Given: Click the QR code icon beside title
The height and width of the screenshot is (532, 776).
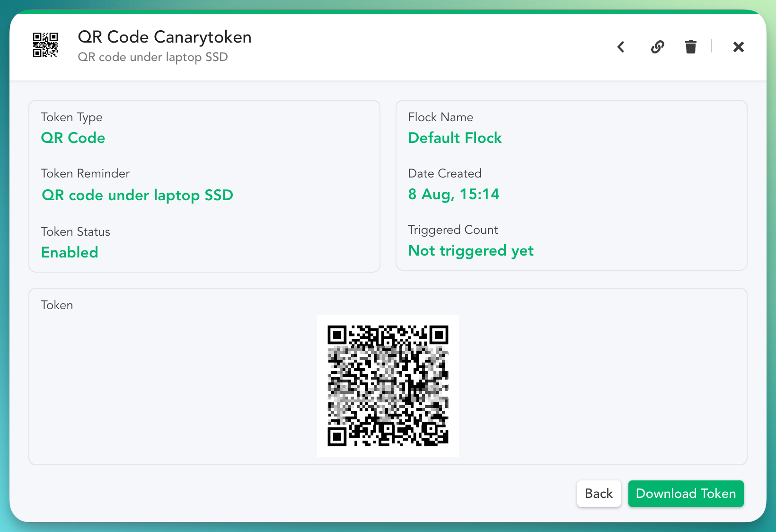Looking at the screenshot, I should coord(45,45).
